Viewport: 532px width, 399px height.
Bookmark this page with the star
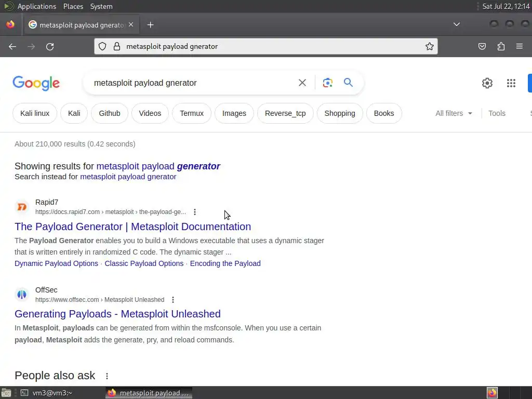point(430,46)
